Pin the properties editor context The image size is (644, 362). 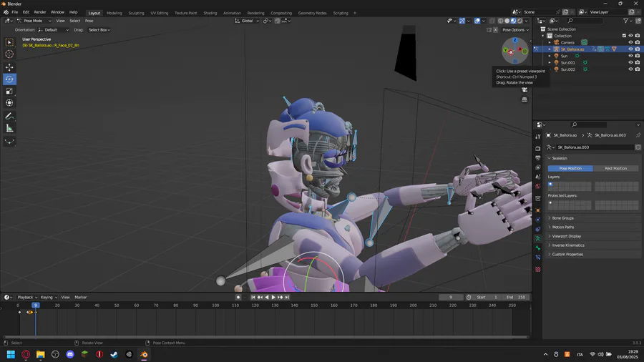[638, 135]
